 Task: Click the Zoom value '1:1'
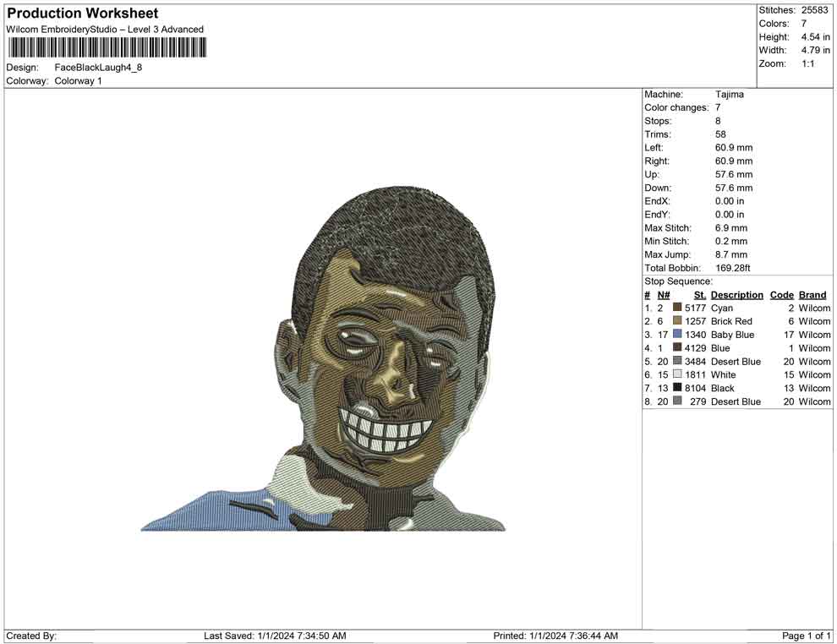tap(807, 63)
